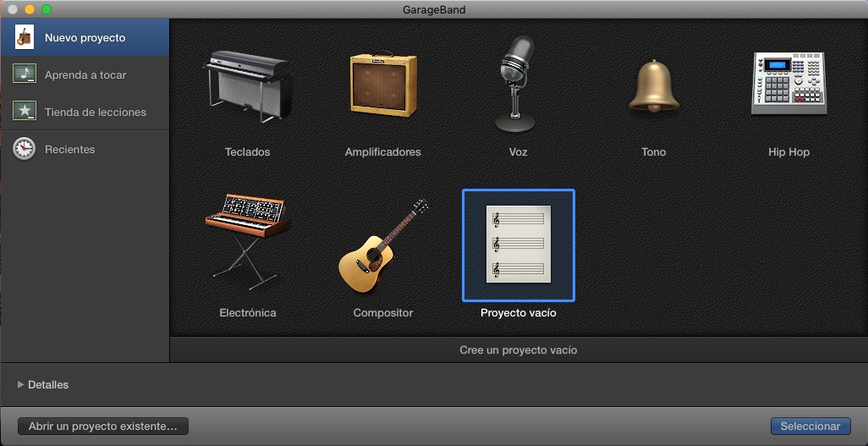This screenshot has height=446, width=868.
Task: Minimize the window using the yellow button
Action: coord(30,9)
